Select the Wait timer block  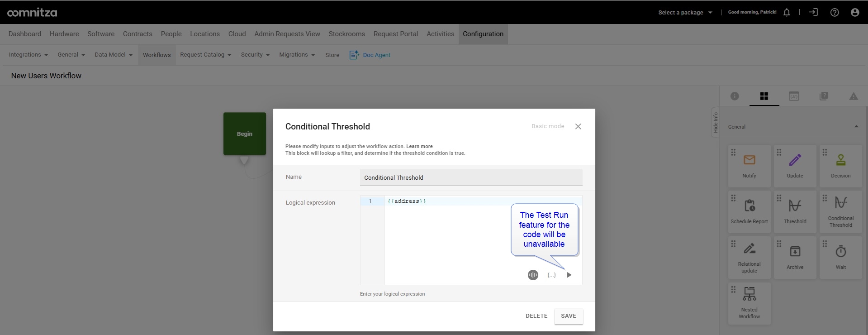pos(840,258)
